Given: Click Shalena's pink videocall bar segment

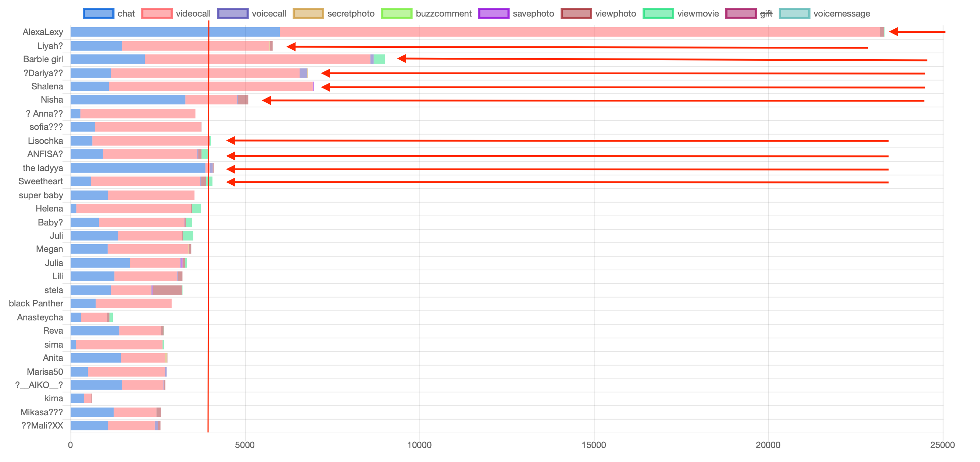Looking at the screenshot, I should point(211,86).
